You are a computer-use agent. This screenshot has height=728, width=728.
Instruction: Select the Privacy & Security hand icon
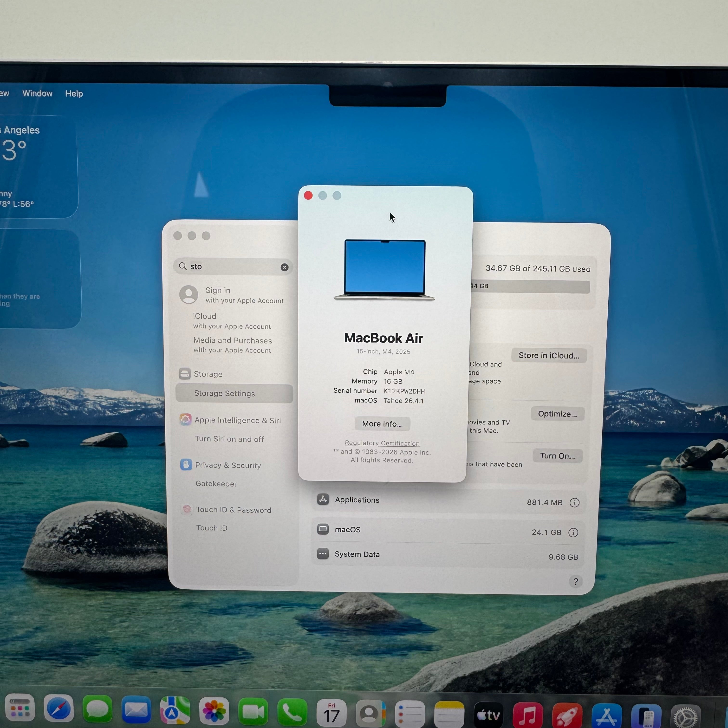tap(186, 465)
